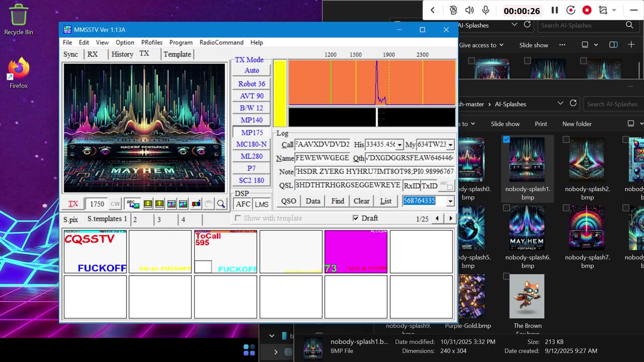Click the 1750 tone frequency field
This screenshot has width=644, height=362.
point(97,204)
